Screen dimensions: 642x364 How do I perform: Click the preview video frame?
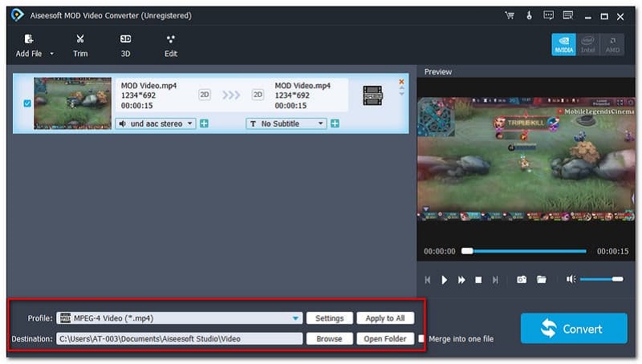tap(526, 159)
